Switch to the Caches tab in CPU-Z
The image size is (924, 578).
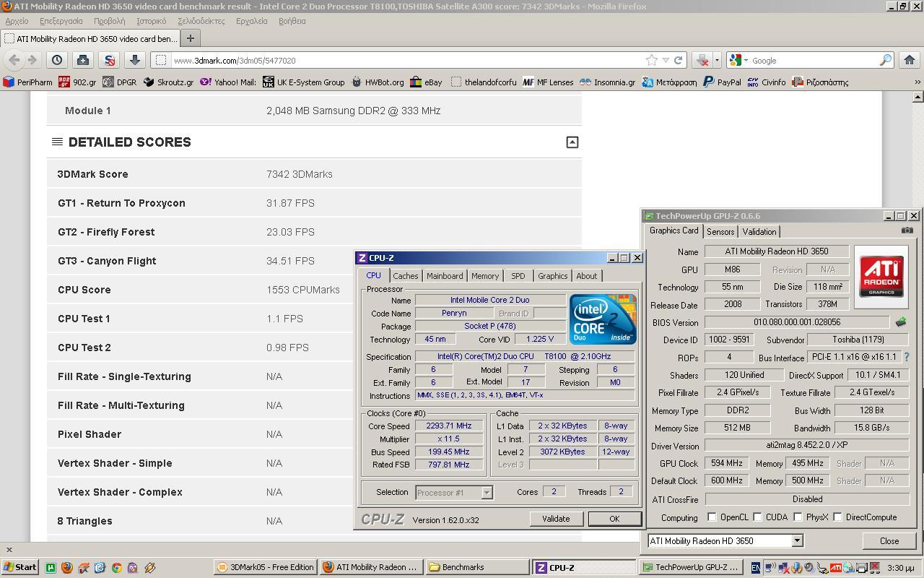[405, 276]
